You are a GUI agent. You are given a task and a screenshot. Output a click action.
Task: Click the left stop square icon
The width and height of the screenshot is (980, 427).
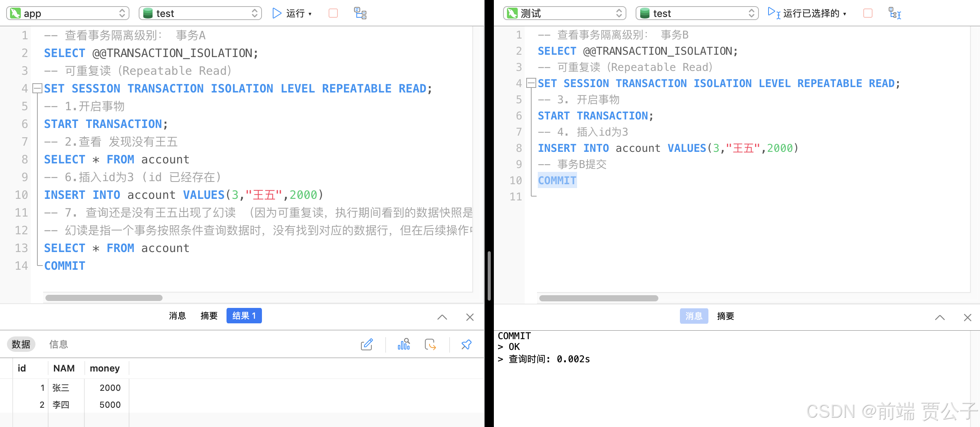tap(333, 13)
